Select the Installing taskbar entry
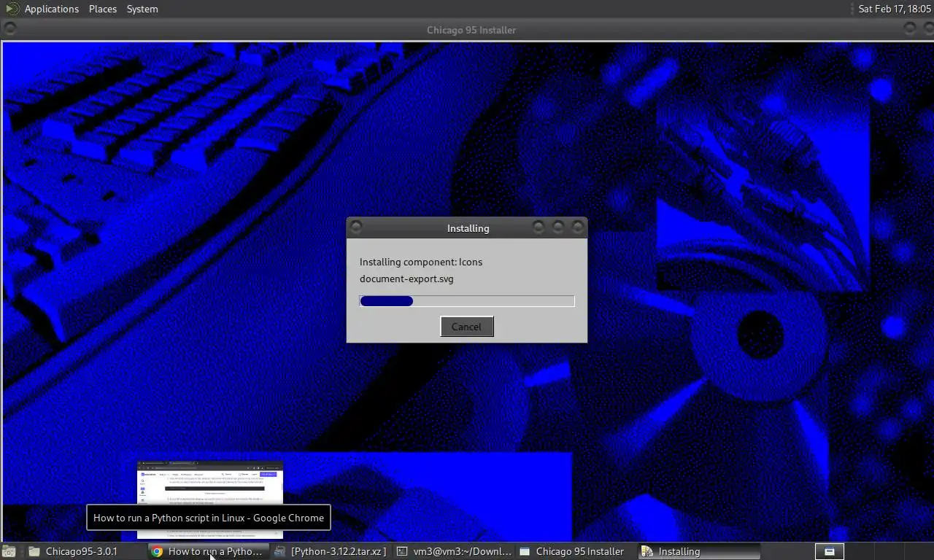 pyautogui.click(x=699, y=551)
